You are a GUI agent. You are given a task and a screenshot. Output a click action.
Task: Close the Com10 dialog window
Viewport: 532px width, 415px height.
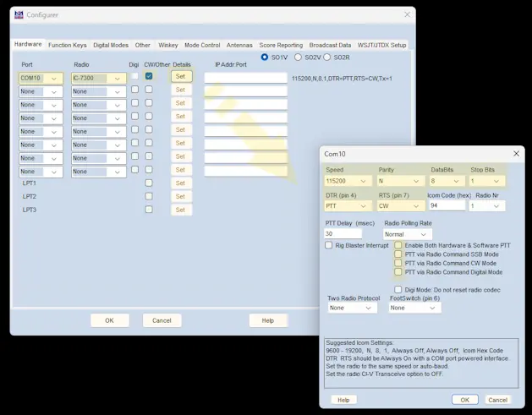(x=516, y=154)
